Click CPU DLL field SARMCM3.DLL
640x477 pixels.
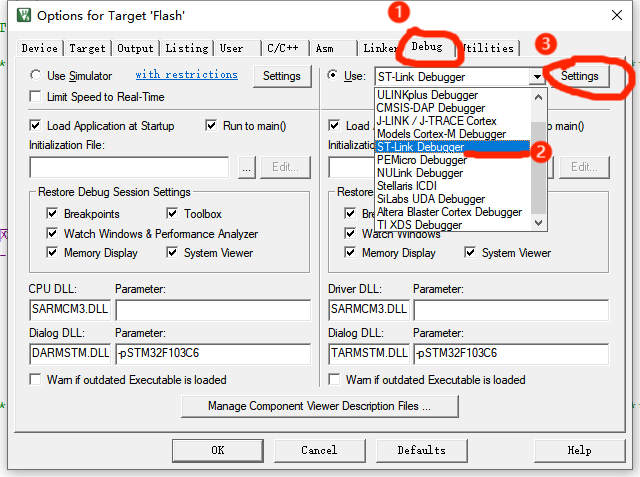[70, 309]
